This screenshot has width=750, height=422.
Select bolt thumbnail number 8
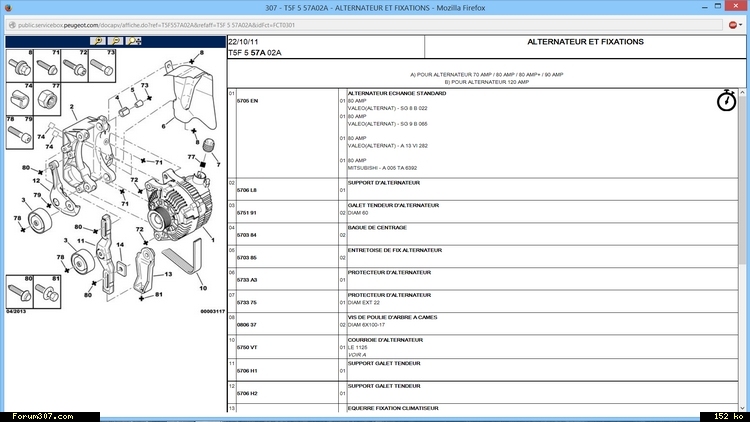[20, 65]
